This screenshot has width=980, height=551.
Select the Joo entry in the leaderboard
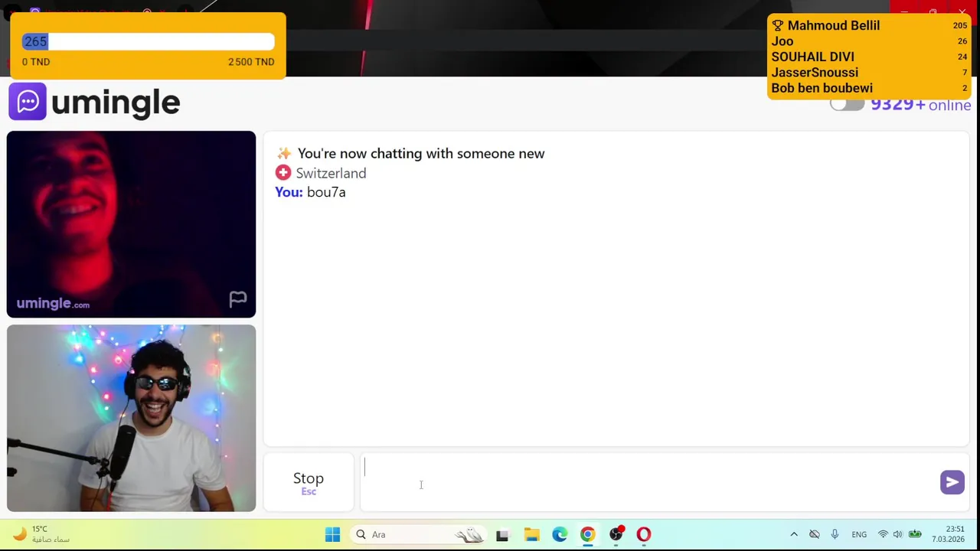[869, 41]
